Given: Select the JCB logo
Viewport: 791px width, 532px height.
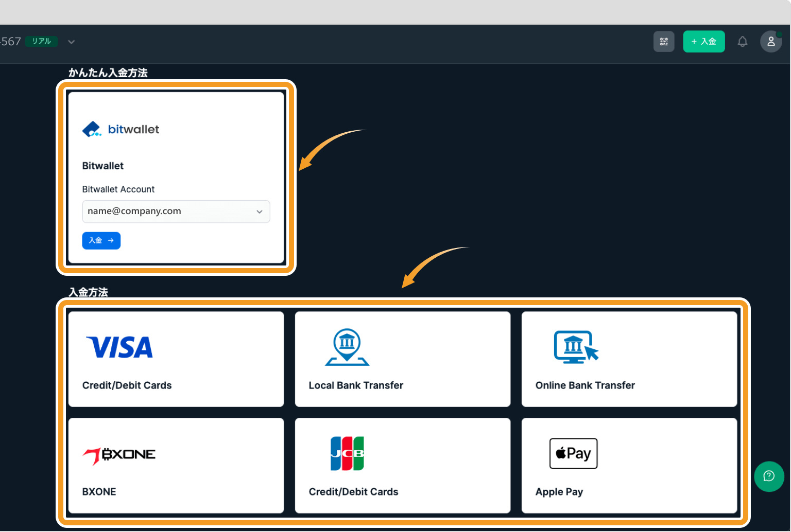Looking at the screenshot, I should pos(347,453).
